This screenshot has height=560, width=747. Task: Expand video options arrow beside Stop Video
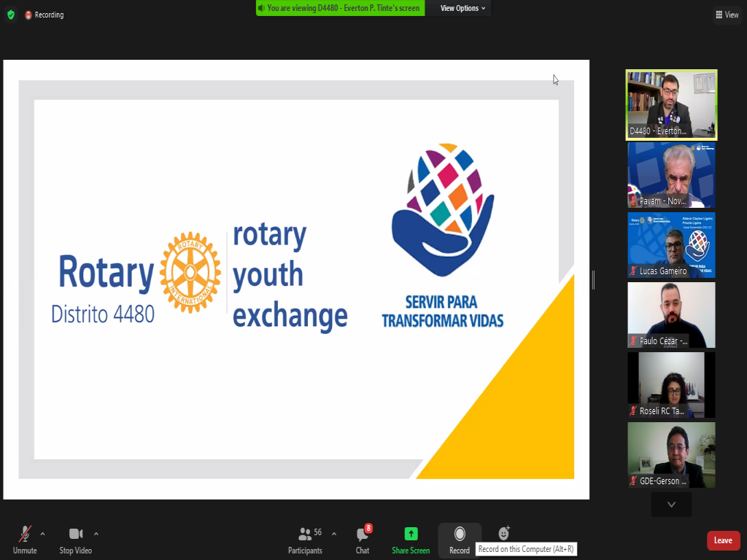click(96, 534)
